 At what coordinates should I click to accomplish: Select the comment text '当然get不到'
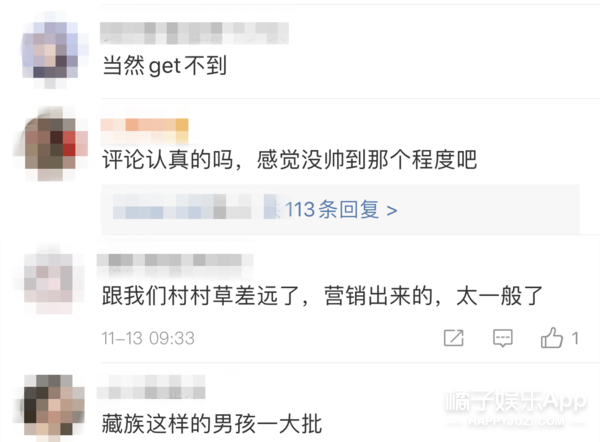[165, 65]
